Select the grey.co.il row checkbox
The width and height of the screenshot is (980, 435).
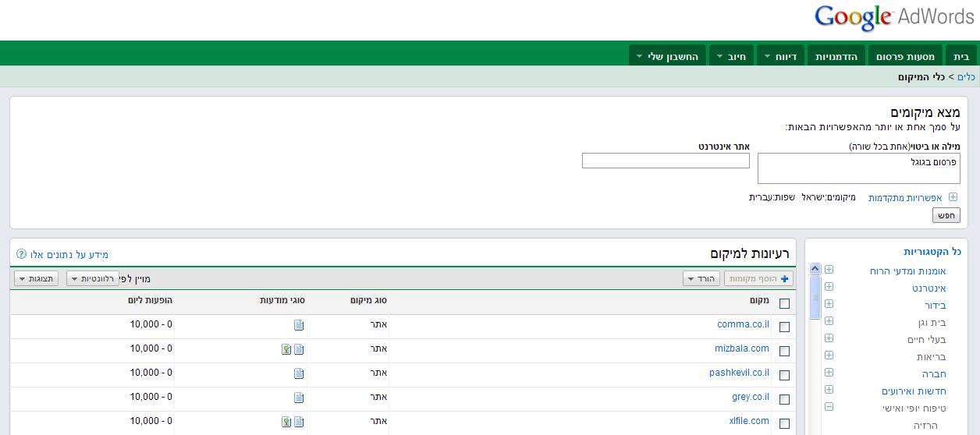pos(784,400)
